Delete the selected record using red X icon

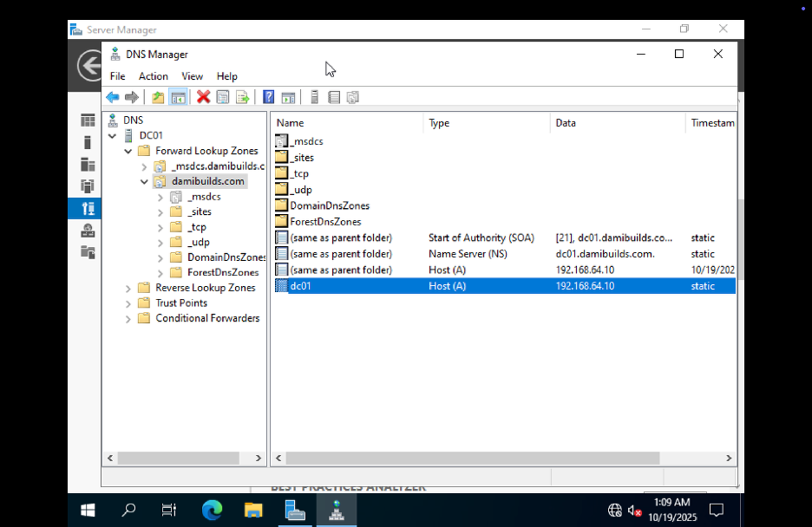click(202, 96)
